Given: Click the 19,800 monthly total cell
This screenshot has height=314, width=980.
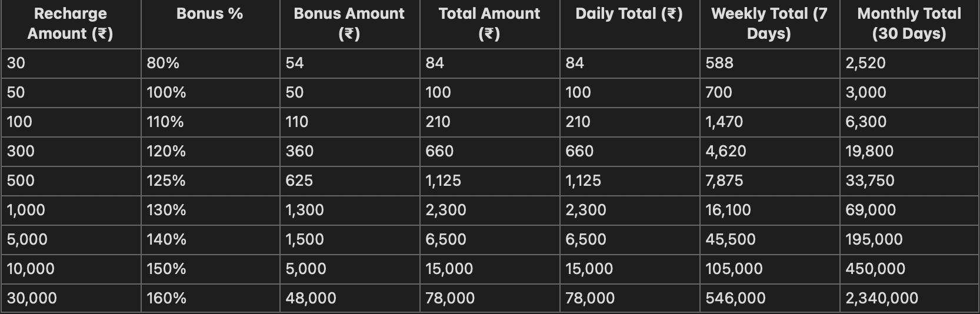Looking at the screenshot, I should coord(869,151).
